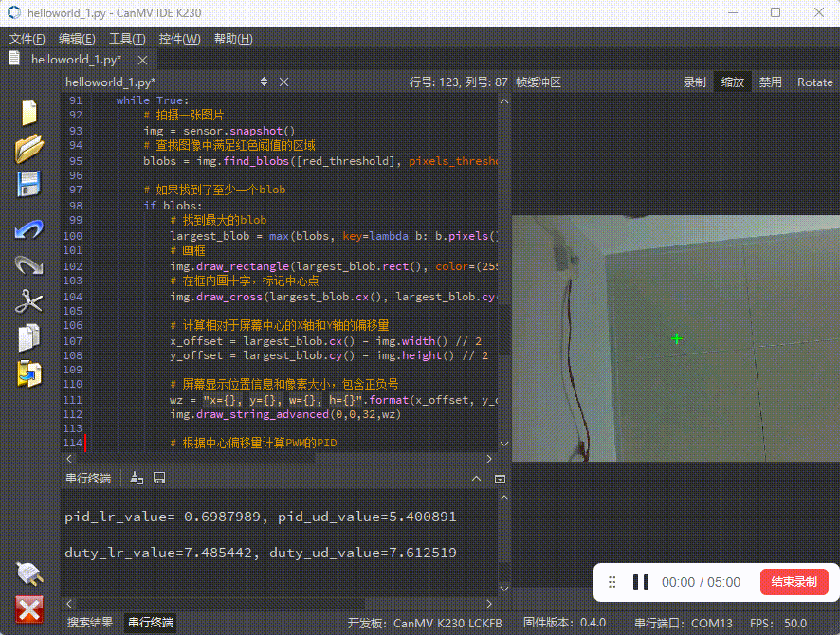This screenshot has height=635, width=840.
Task: Cut selection with the scissors icon
Action: coord(29,300)
